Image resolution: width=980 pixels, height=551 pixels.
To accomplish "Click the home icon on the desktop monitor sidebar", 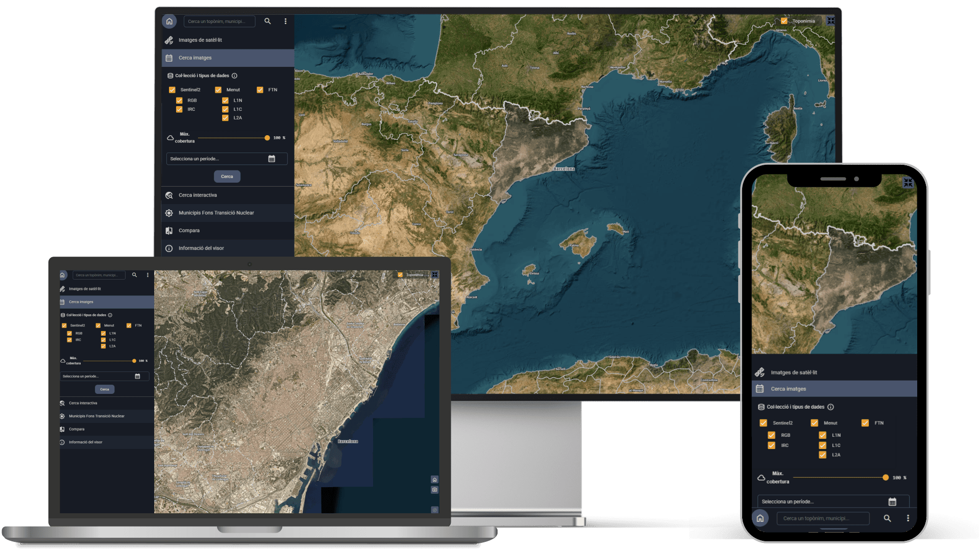I will (169, 21).
